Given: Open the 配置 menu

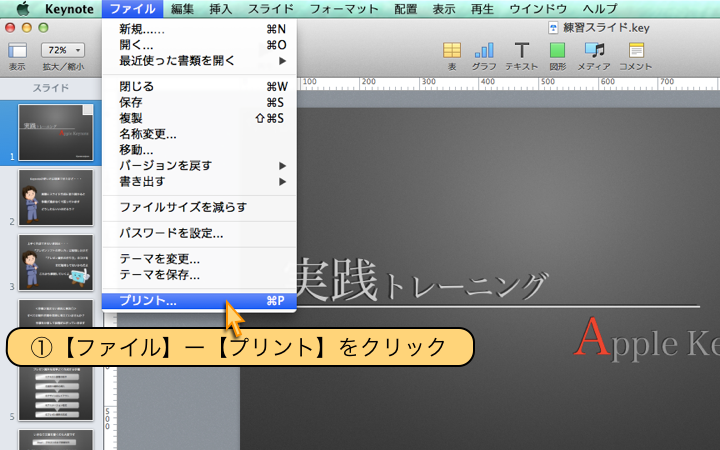Looking at the screenshot, I should coord(405,9).
